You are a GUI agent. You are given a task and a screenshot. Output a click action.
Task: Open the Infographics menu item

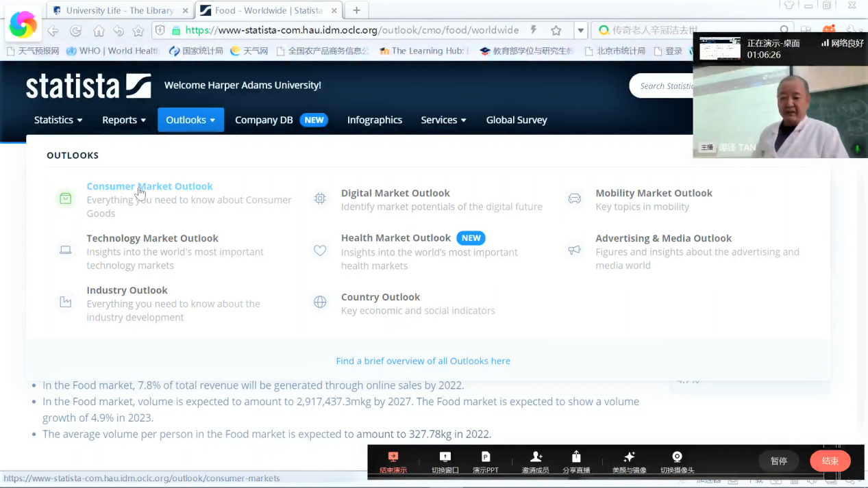[x=374, y=120]
